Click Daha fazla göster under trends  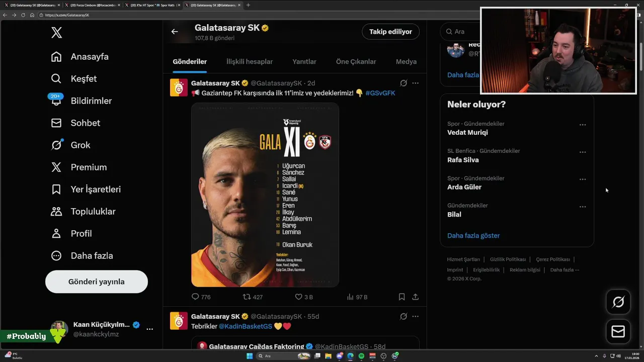click(x=473, y=236)
